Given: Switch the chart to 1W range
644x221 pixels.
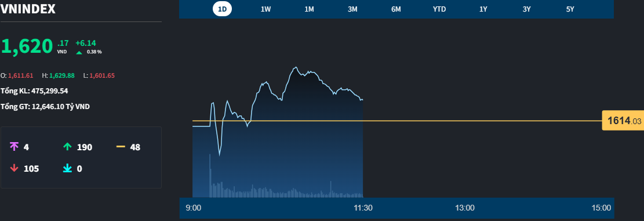Looking at the screenshot, I should (265, 9).
